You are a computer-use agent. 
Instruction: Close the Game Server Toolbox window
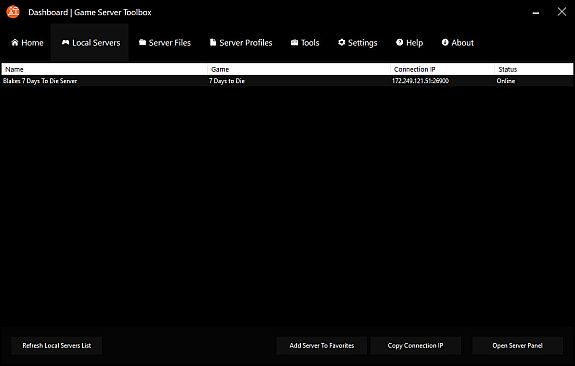click(562, 12)
